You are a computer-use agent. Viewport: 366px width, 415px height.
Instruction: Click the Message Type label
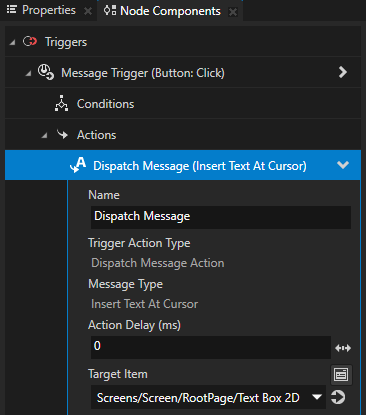click(125, 284)
